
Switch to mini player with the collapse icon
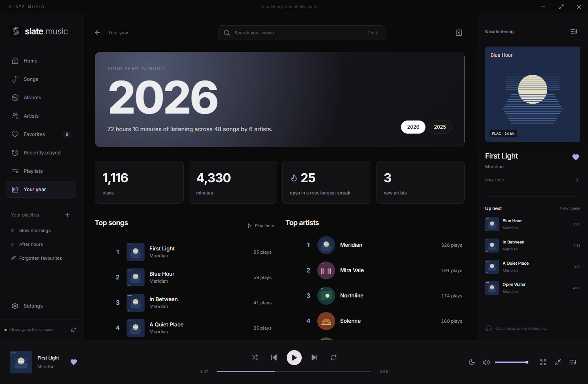(558, 362)
